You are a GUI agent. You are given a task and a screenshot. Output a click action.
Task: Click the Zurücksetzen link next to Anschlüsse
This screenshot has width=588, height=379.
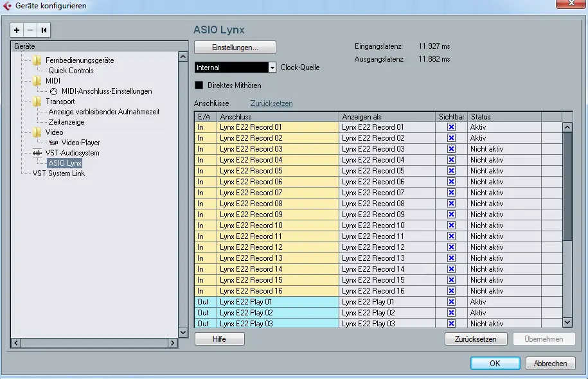[x=271, y=103]
